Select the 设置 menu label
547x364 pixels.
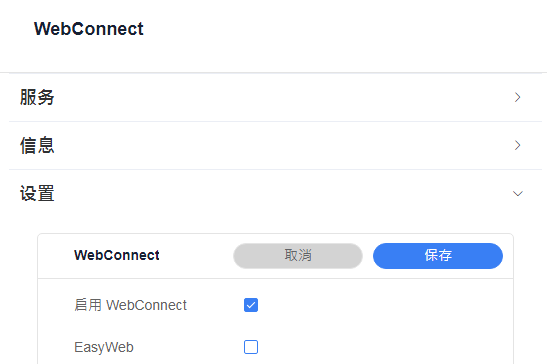(x=37, y=193)
